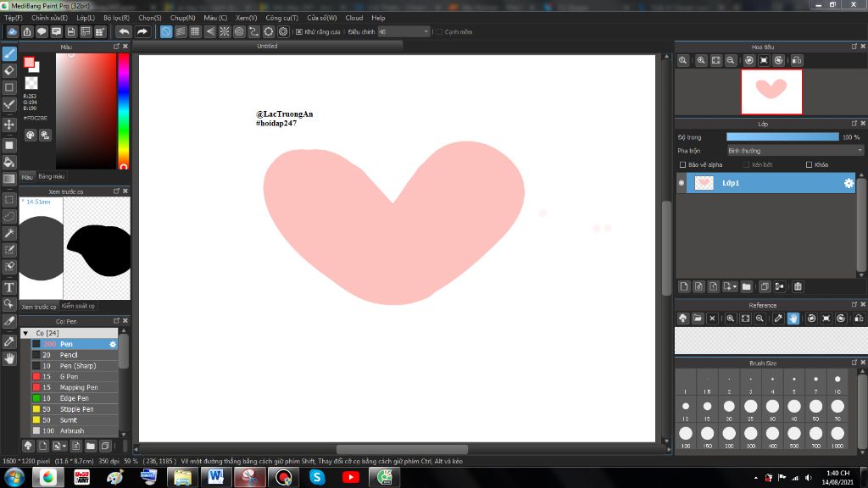Select the Eraser tool
Image resolution: width=868 pixels, height=488 pixels.
(9, 70)
